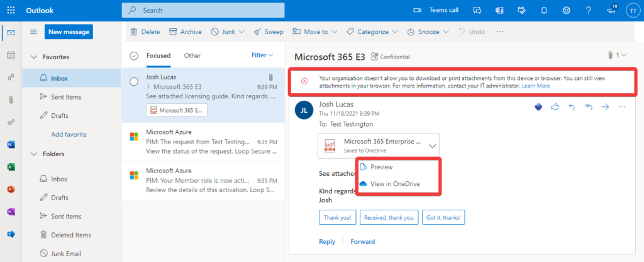Screen dimensions: 644x262
Task: Archive the selected email
Action: click(x=186, y=31)
